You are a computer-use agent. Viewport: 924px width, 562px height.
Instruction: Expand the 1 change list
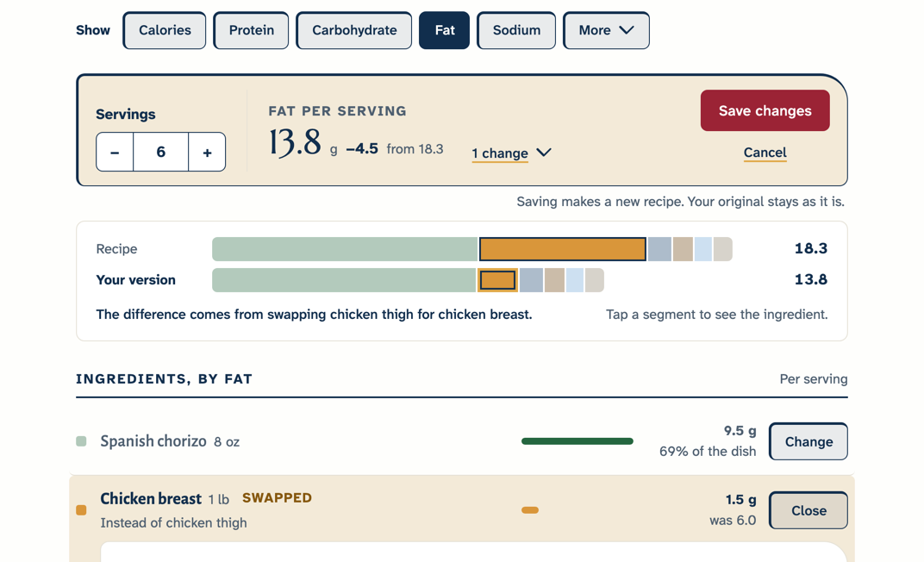[511, 153]
